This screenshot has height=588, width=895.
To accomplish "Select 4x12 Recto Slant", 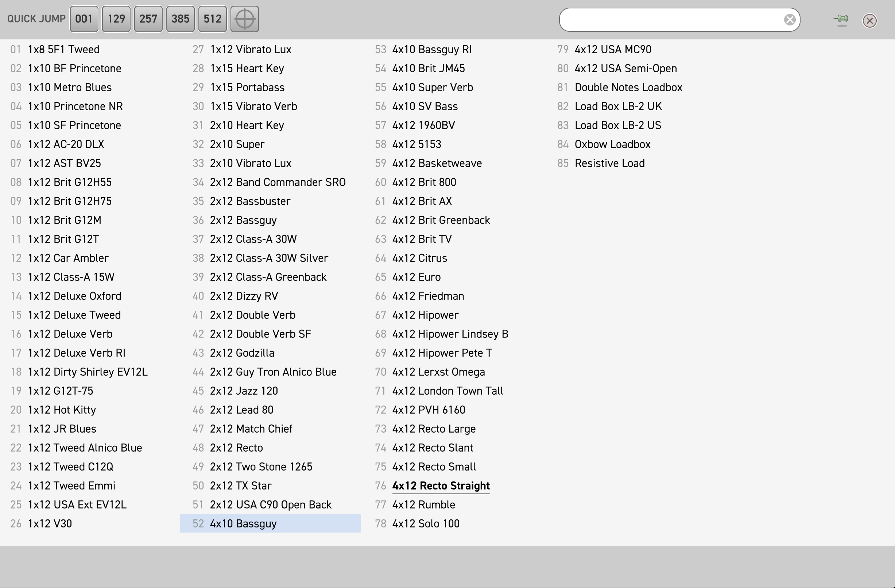I will [433, 448].
